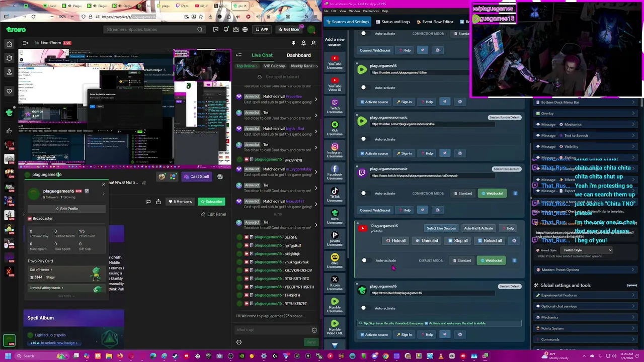Select Standard default mode for YouTube source
The width and height of the screenshot is (644, 362).
pos(462,260)
